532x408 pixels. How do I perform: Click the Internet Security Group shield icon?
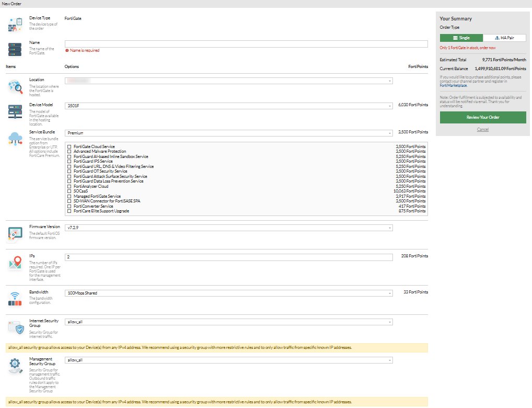tap(16, 327)
